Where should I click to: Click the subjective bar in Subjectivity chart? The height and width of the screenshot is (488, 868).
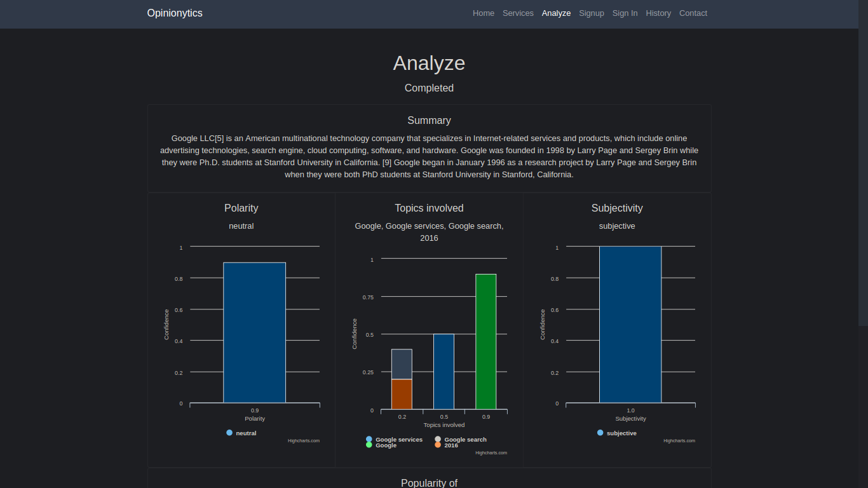point(630,324)
